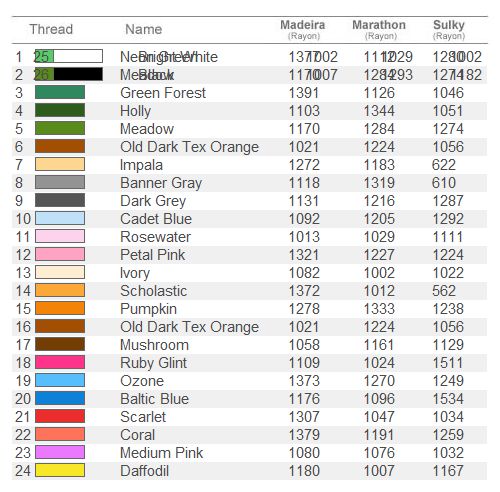The width and height of the screenshot is (500, 492).
Task: Click the name 'Holly'
Action: (x=135, y=111)
